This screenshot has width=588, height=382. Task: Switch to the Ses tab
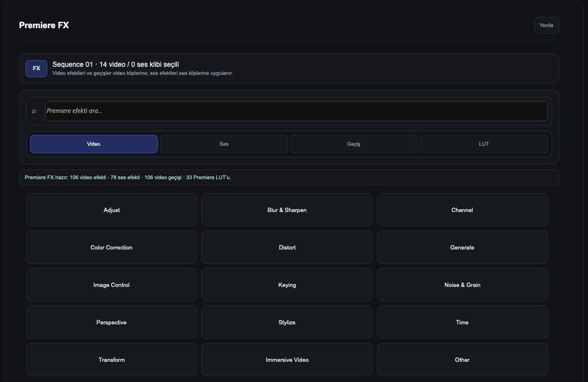tap(224, 144)
